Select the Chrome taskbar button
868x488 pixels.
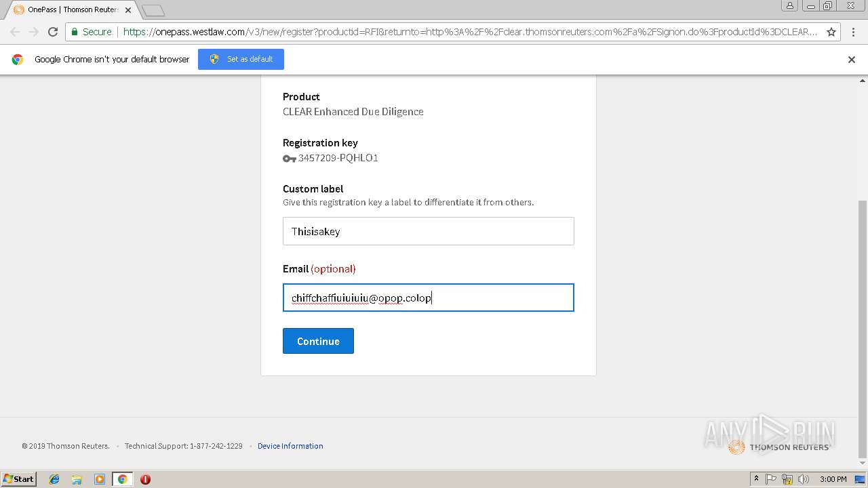point(122,479)
